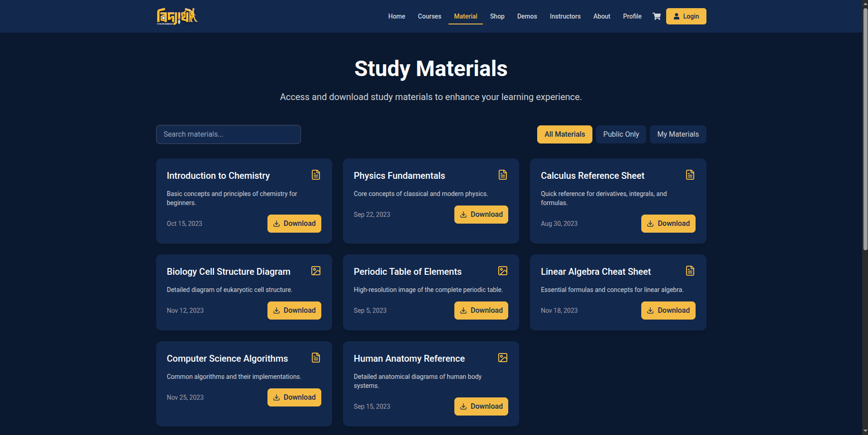Filter by Public Only materials
Viewport: 868px width, 435px height.
point(621,134)
